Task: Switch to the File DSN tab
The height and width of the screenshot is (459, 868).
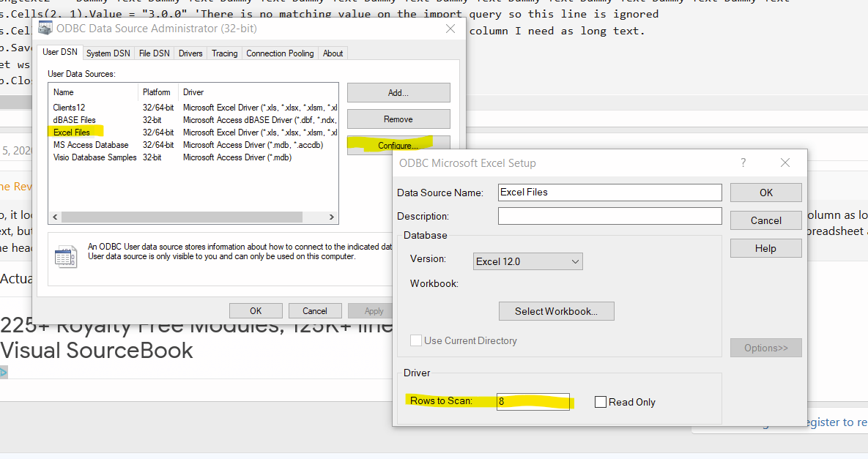Action: pos(154,53)
